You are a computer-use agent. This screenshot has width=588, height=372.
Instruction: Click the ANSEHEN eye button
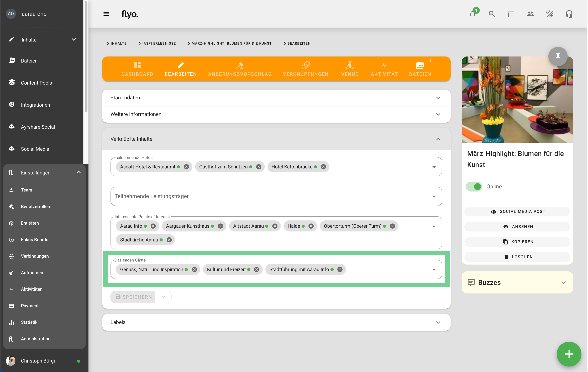click(517, 226)
